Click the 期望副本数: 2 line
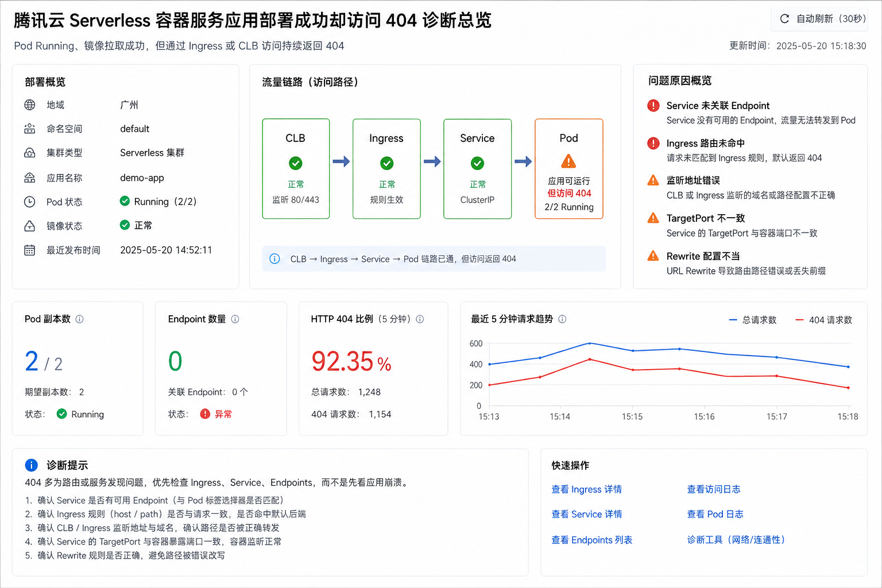Image resolution: width=882 pixels, height=588 pixels. tap(55, 392)
